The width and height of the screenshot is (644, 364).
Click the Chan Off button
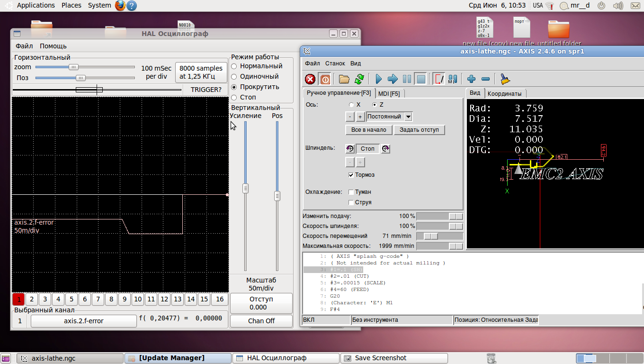pyautogui.click(x=261, y=321)
